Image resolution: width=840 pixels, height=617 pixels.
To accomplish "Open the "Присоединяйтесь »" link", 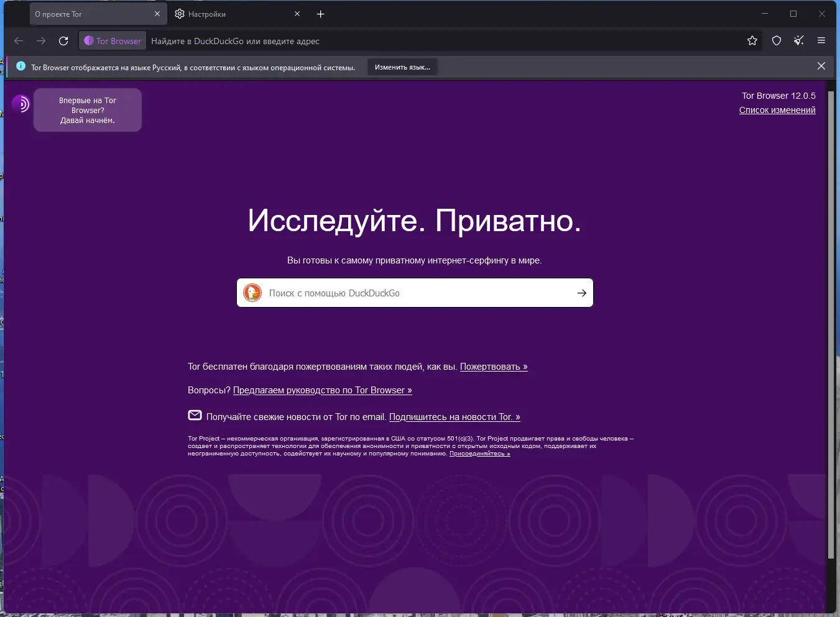I will 479,454.
